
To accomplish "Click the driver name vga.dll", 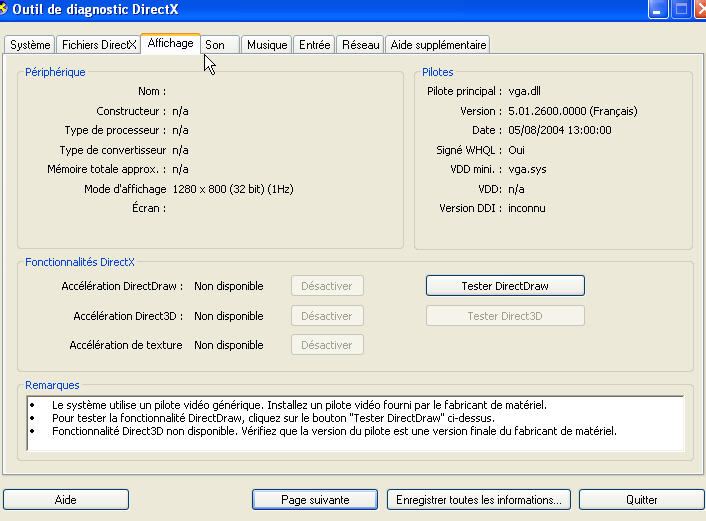I will (x=525, y=91).
